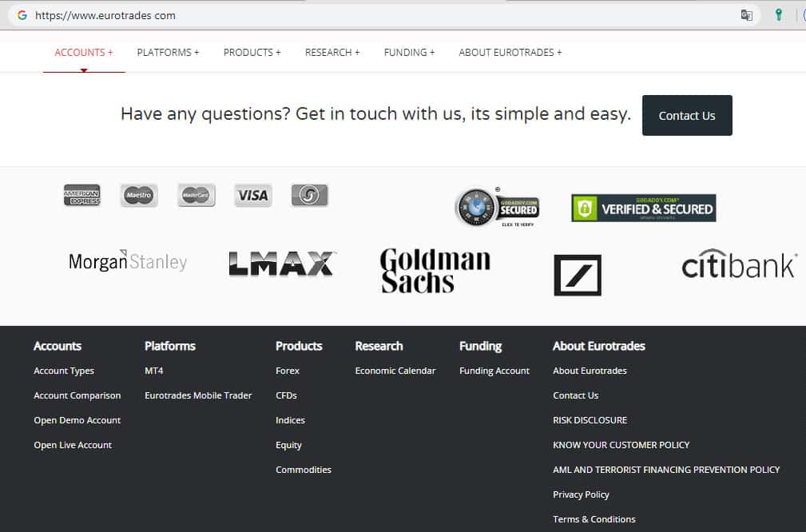
Task: Click the Goldman Sachs logo
Action: [435, 271]
